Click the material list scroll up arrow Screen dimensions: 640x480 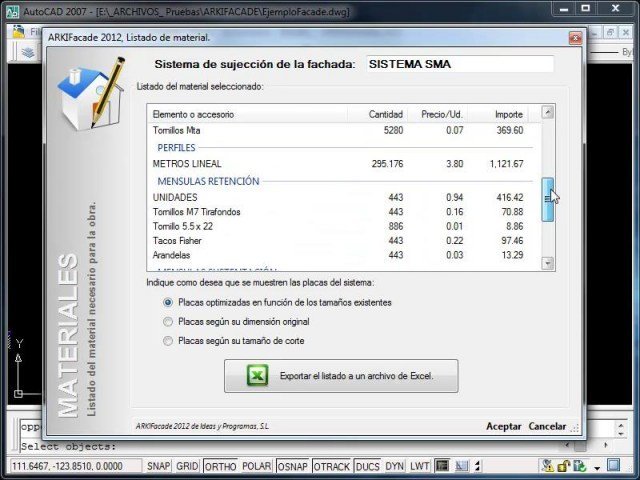[x=547, y=112]
